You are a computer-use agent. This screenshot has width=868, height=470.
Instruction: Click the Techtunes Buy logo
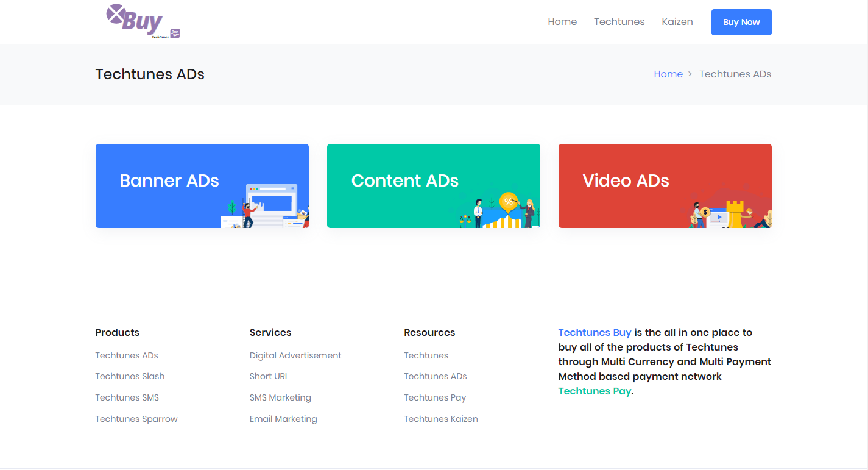pyautogui.click(x=143, y=21)
